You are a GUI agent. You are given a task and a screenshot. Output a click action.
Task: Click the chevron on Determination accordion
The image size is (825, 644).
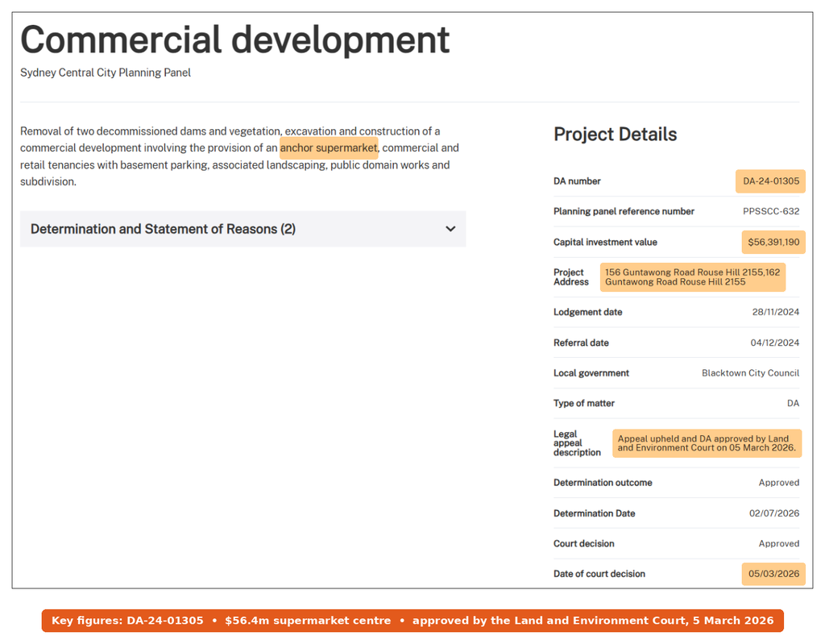(450, 229)
